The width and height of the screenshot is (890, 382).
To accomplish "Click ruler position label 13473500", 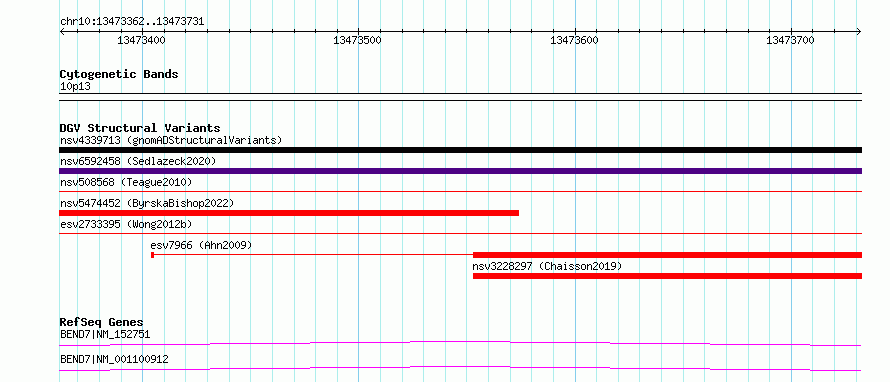I will pyautogui.click(x=358, y=40).
